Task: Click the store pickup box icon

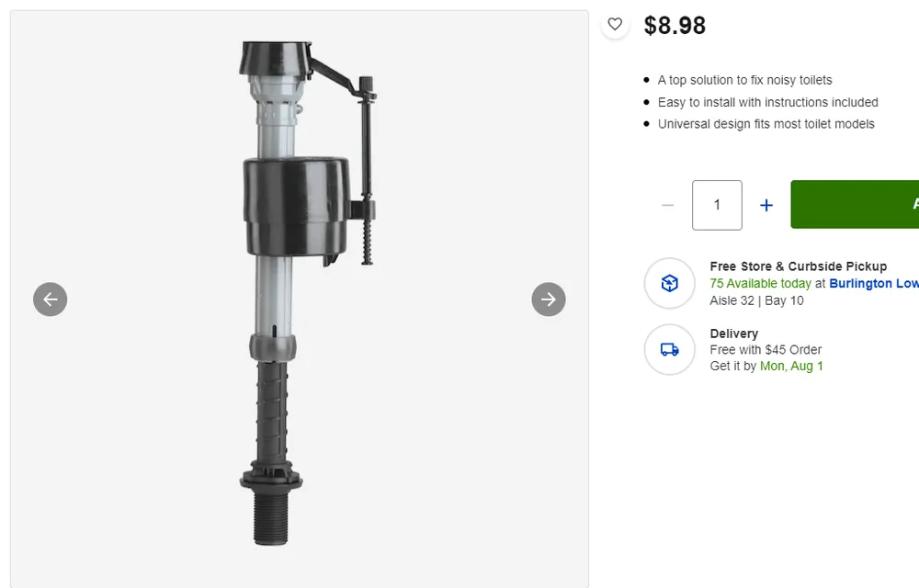Action: 669,284
